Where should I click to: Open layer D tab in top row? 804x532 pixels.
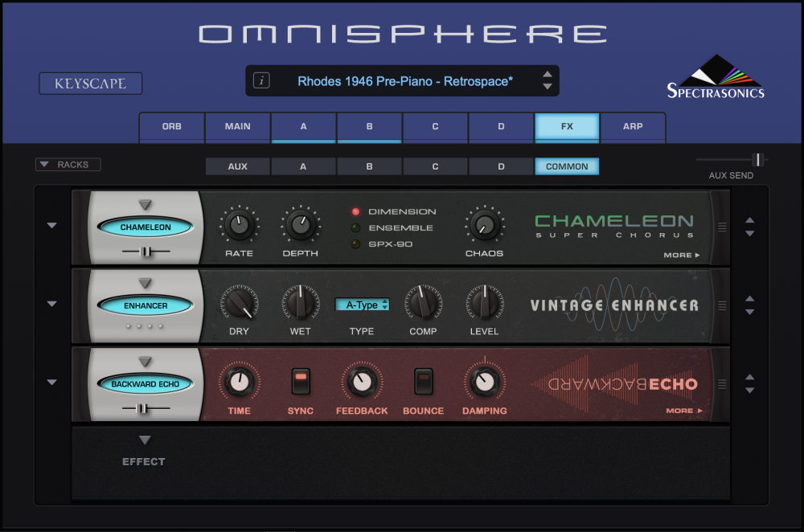pyautogui.click(x=501, y=127)
